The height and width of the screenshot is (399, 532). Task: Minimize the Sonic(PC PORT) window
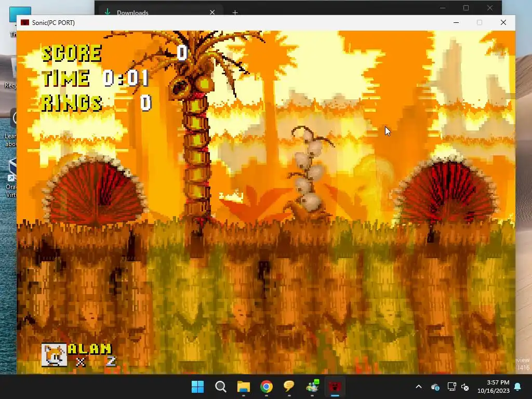click(456, 22)
